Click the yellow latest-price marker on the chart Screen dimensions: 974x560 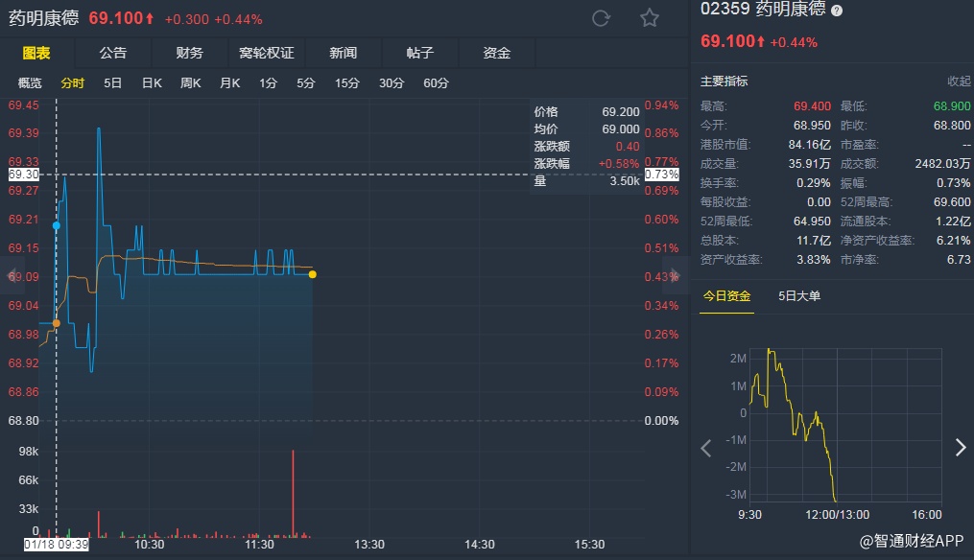pyautogui.click(x=312, y=275)
